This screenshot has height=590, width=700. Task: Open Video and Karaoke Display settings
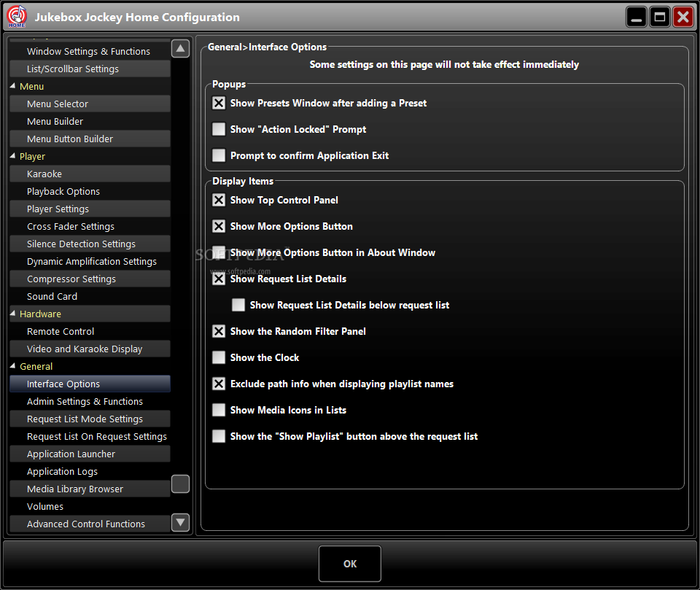pyautogui.click(x=90, y=349)
